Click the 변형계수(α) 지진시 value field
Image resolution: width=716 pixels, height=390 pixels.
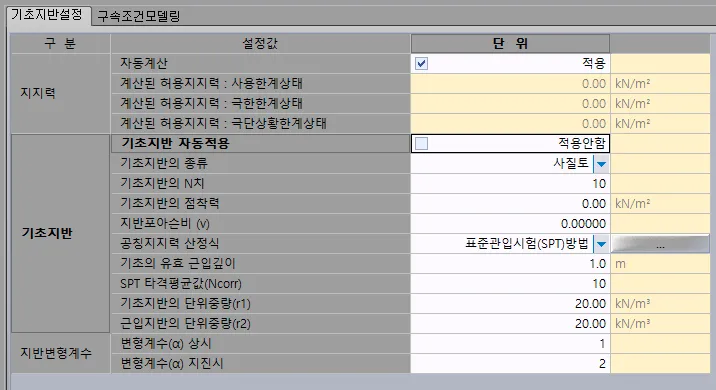[x=510, y=364]
